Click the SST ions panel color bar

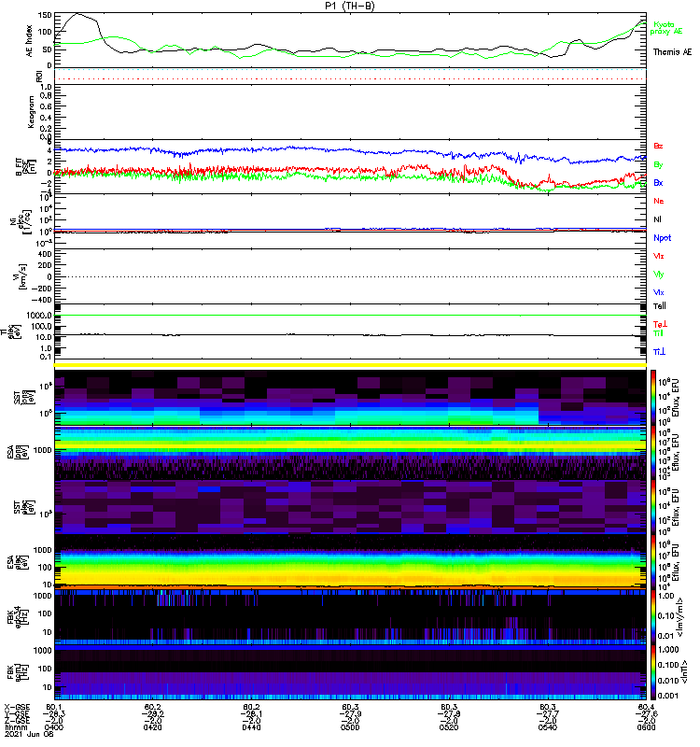click(x=652, y=398)
